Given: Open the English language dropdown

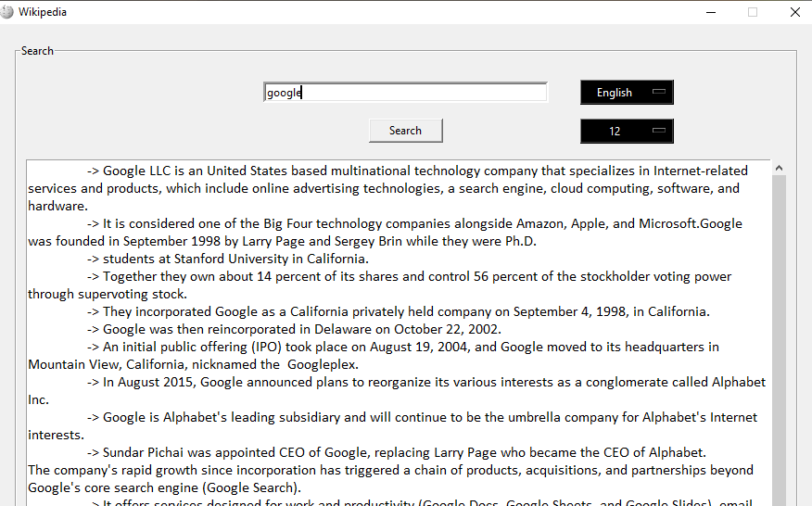Looking at the screenshot, I should point(627,92).
